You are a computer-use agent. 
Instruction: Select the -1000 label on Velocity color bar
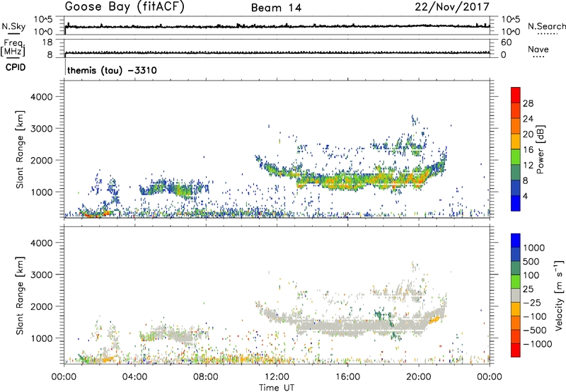pos(537,344)
